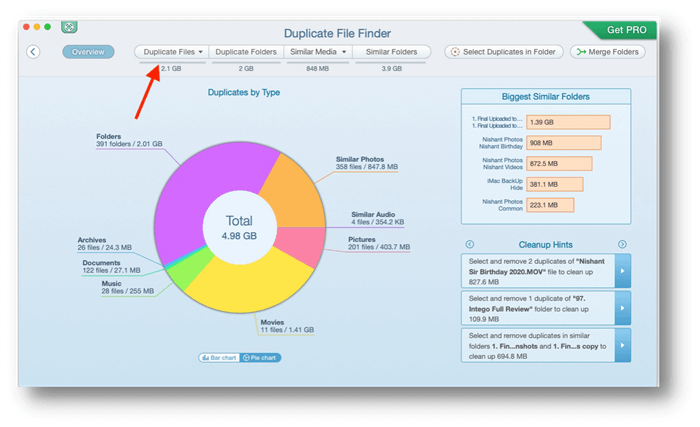Click the Movies 11 files label
700x427 pixels.
coord(287,326)
